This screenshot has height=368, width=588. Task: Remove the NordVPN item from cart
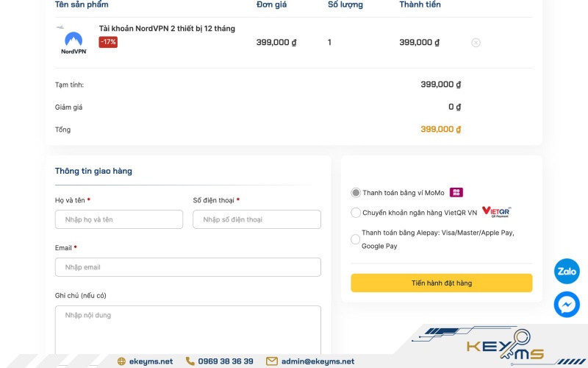(476, 43)
